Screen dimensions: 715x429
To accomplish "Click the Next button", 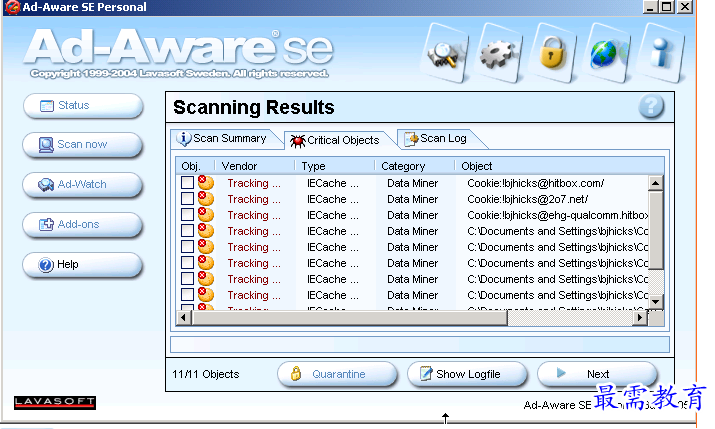I will (x=597, y=374).
